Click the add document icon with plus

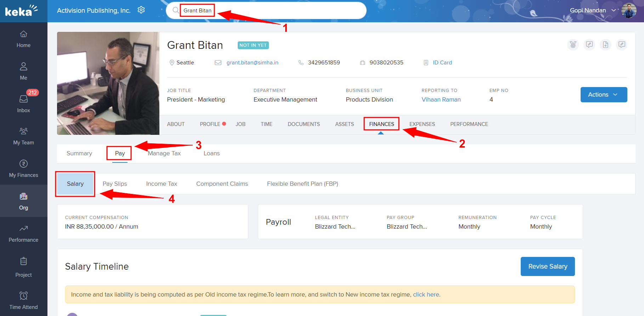pyautogui.click(x=605, y=45)
